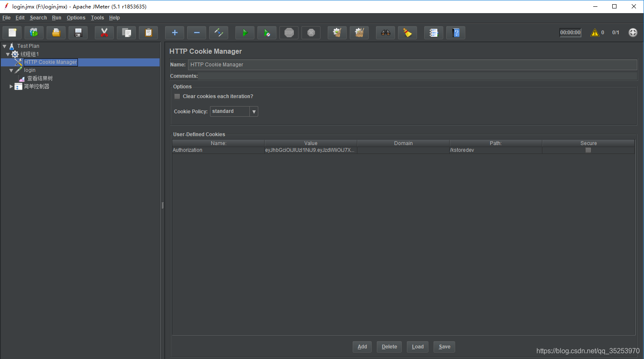This screenshot has width=644, height=359.
Task: Open the Options menu
Action: click(76, 18)
